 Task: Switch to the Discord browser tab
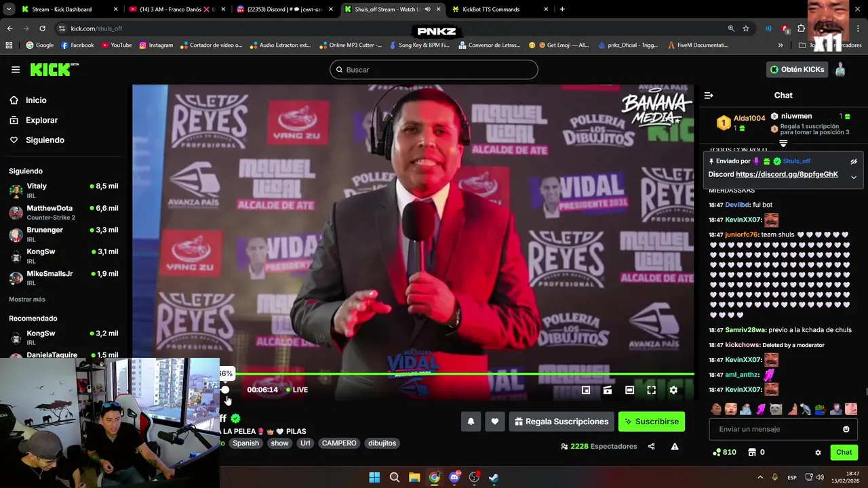[x=285, y=9]
